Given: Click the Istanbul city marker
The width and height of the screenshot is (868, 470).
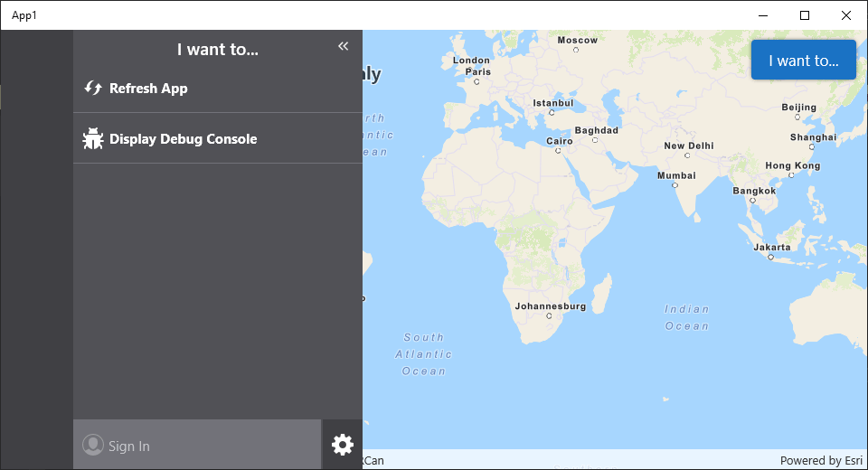Looking at the screenshot, I should point(552,112).
